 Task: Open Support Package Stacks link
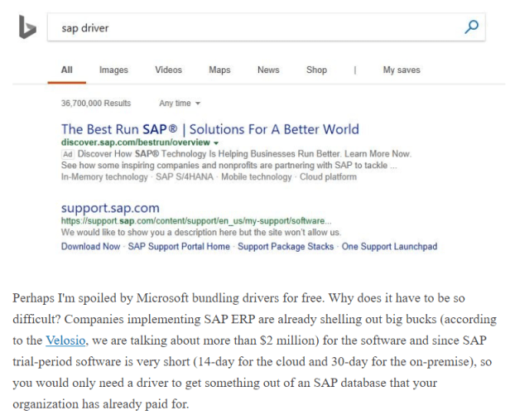click(286, 247)
